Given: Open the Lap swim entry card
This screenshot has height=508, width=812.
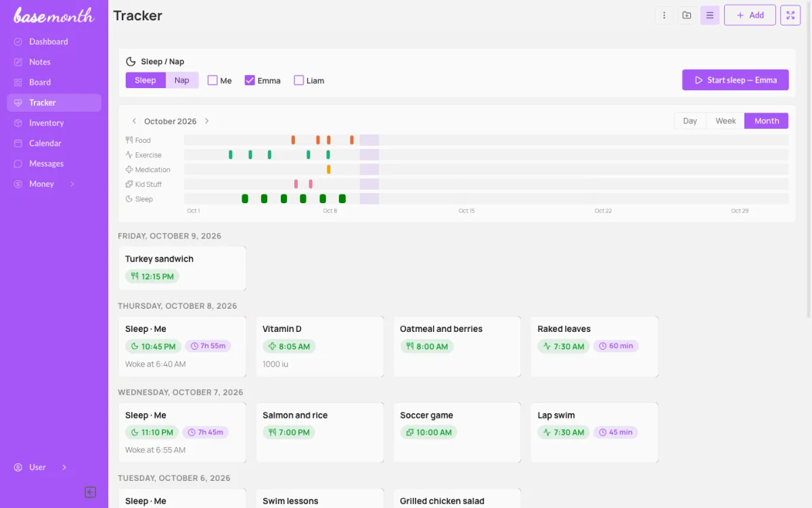Looking at the screenshot, I should [x=594, y=433].
